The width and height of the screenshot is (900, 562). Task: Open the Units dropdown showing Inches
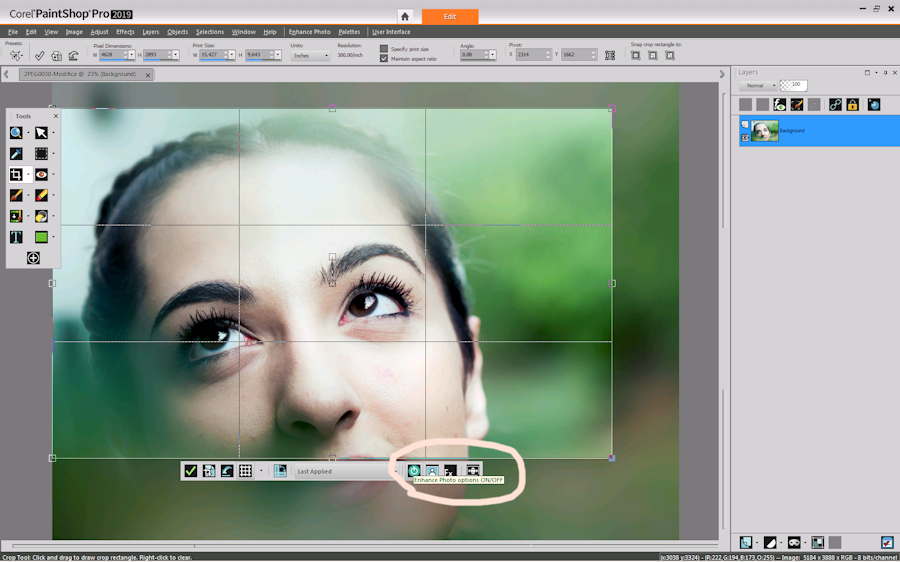coord(310,56)
